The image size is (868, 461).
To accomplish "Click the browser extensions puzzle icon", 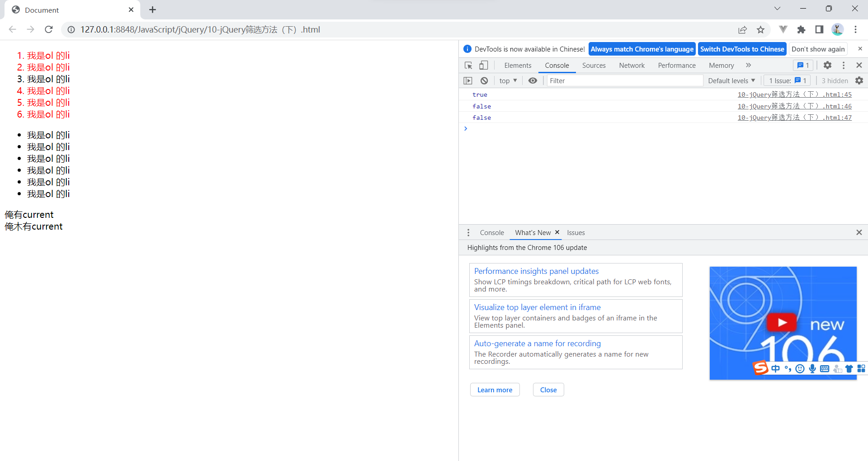I will [802, 29].
